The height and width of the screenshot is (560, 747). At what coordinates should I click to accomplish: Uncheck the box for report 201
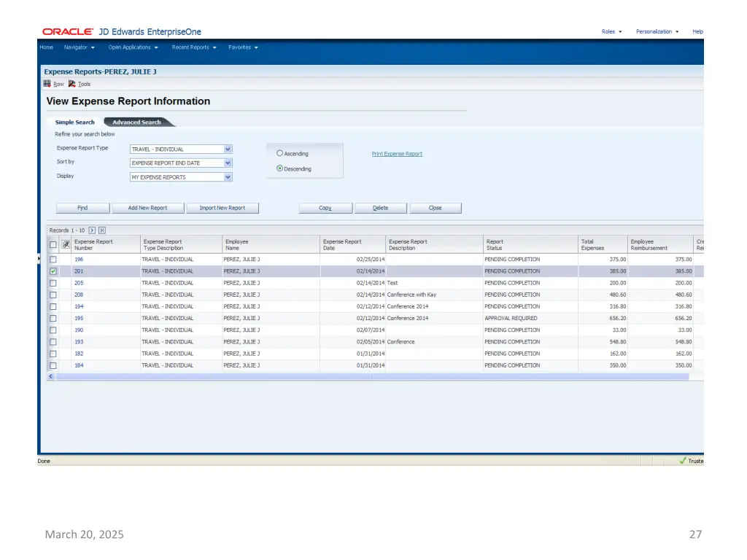(53, 271)
